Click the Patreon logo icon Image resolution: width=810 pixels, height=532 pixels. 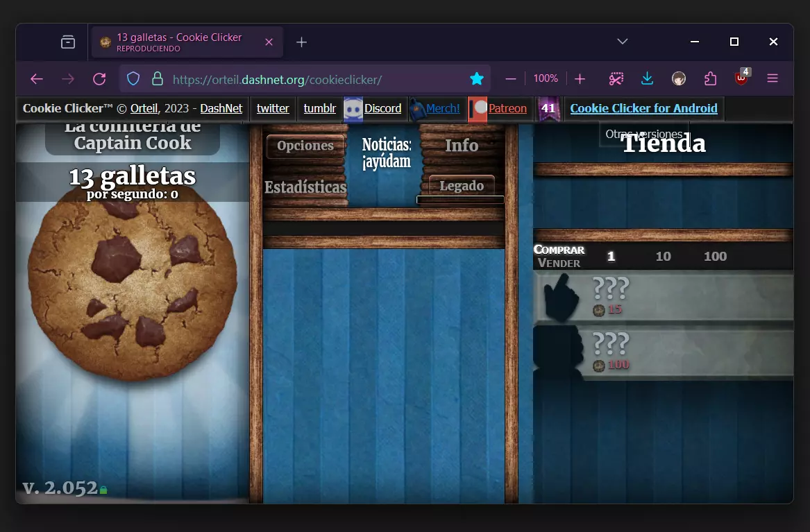point(478,109)
